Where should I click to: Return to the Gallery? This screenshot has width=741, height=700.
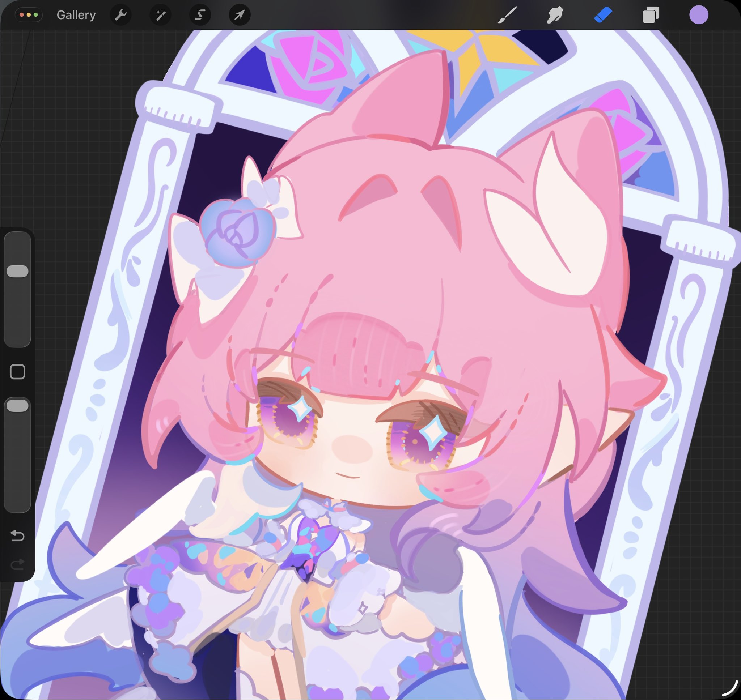coord(76,15)
